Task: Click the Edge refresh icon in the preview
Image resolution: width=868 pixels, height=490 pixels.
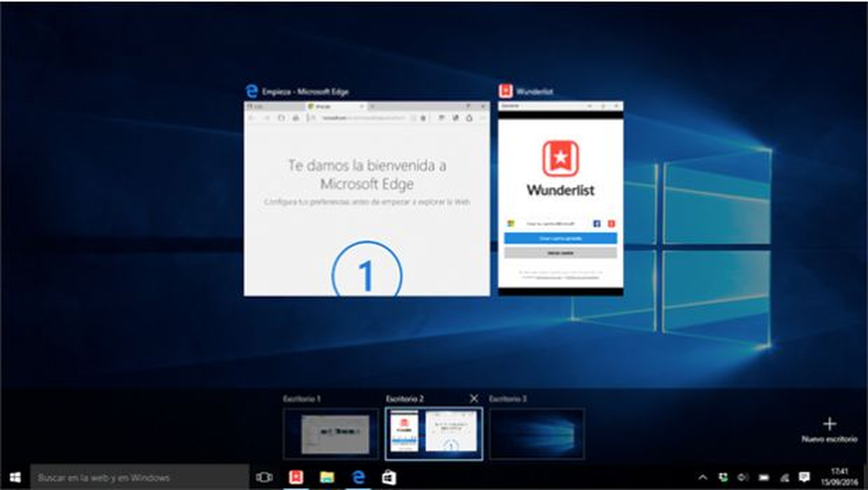Action: pyautogui.click(x=281, y=118)
